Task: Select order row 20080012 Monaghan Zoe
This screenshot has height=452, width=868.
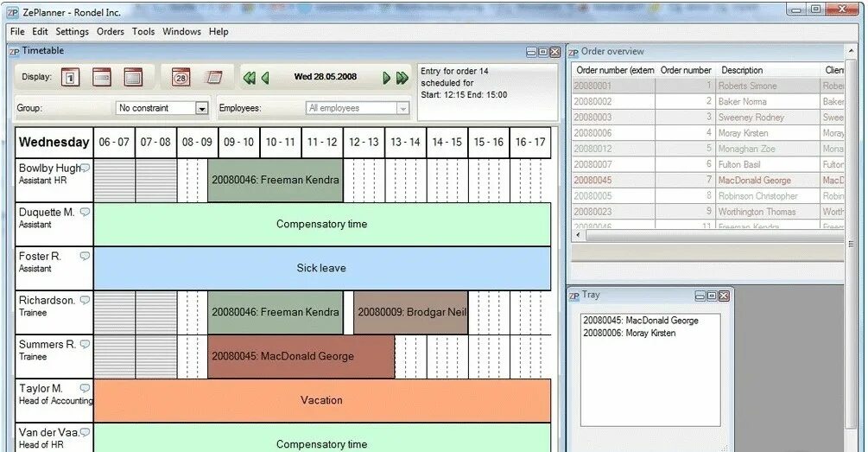Action: pos(707,149)
